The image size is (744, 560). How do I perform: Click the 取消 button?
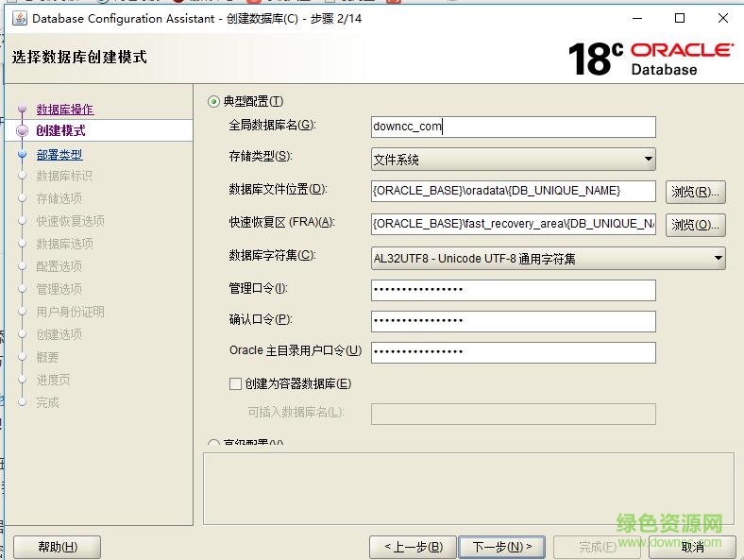[693, 547]
